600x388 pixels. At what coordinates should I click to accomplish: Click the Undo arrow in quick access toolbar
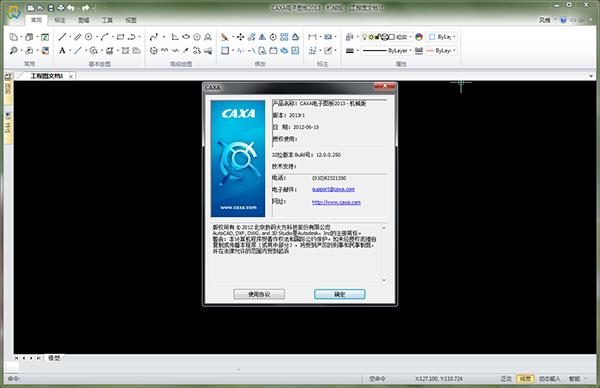pyautogui.click(x=71, y=8)
